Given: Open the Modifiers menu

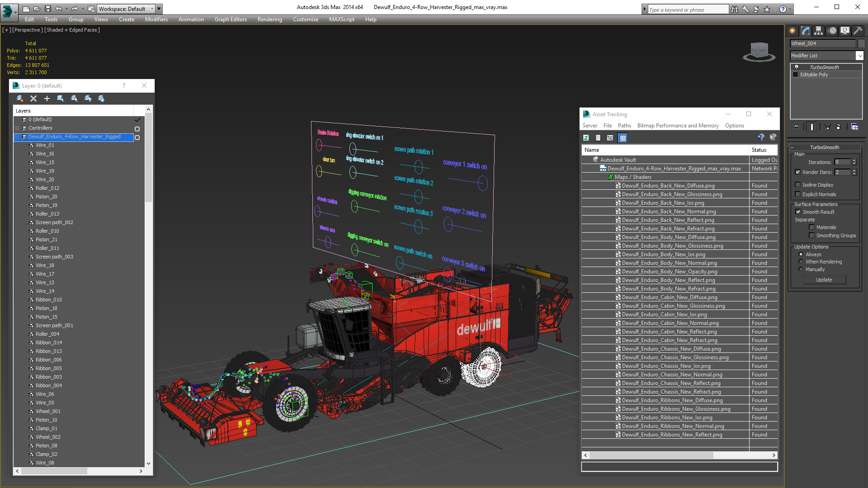Looking at the screenshot, I should [156, 19].
